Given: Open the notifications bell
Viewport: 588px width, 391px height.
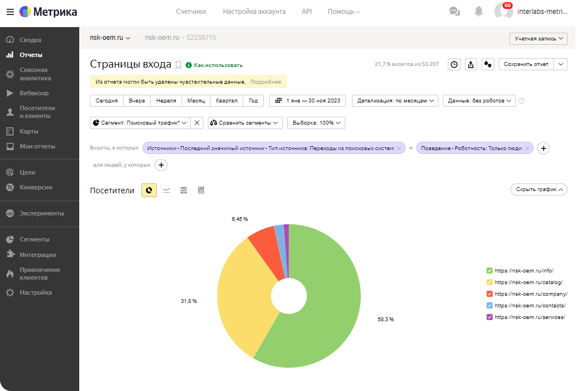Looking at the screenshot, I should 478,11.
